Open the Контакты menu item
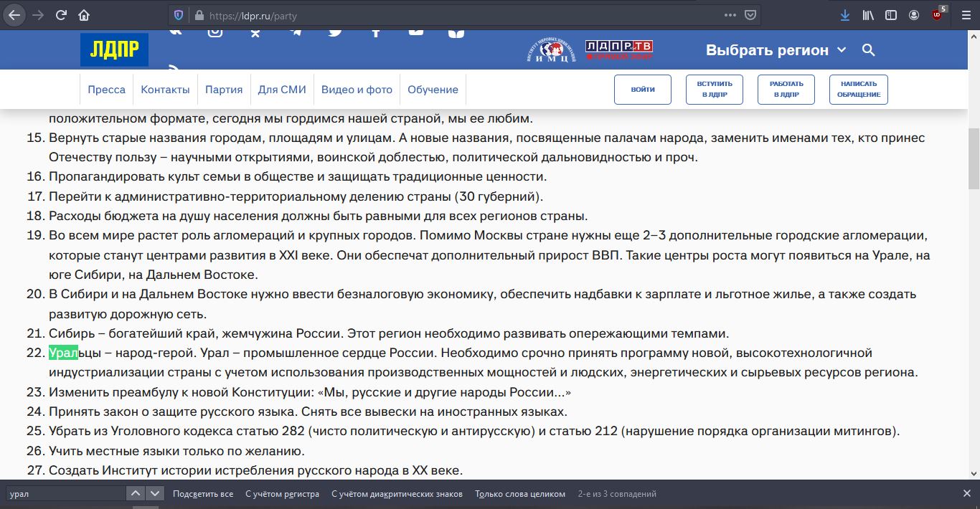 pyautogui.click(x=165, y=90)
